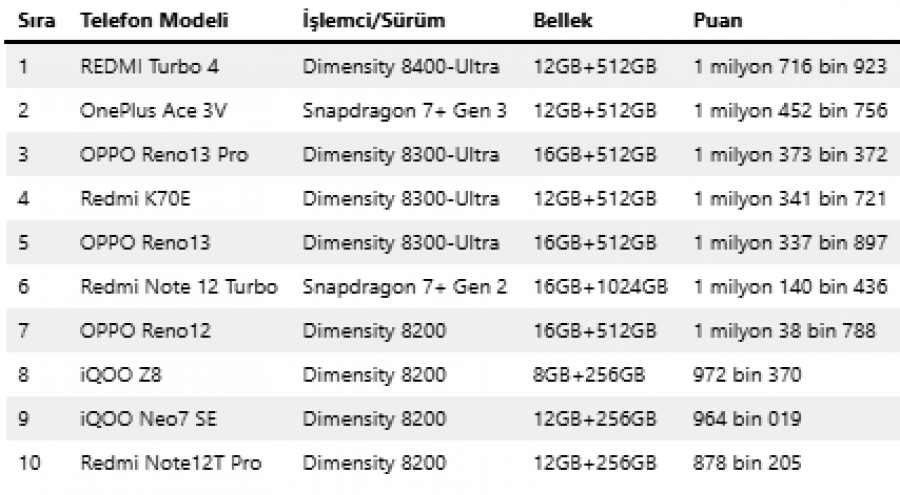Click the Sıra column header
900x495 pixels.
[37, 21]
